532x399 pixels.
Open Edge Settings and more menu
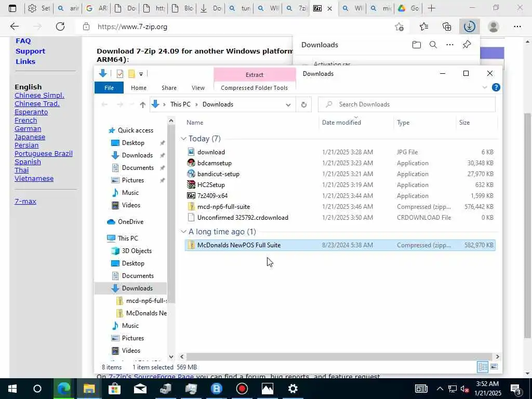pyautogui.click(x=517, y=26)
